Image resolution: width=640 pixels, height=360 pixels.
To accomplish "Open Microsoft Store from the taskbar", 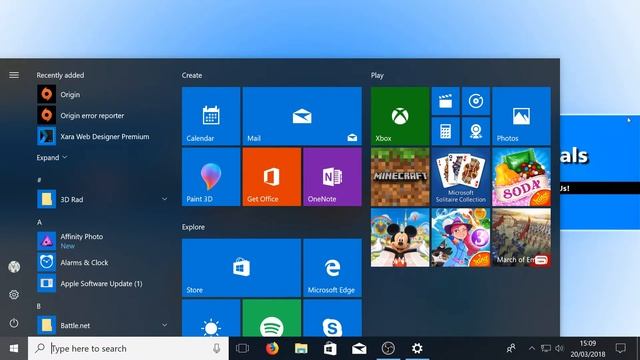I will [330, 349].
